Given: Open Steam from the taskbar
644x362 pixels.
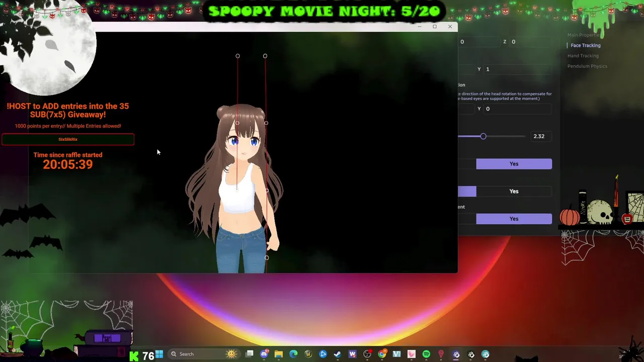Looking at the screenshot, I should [338, 354].
